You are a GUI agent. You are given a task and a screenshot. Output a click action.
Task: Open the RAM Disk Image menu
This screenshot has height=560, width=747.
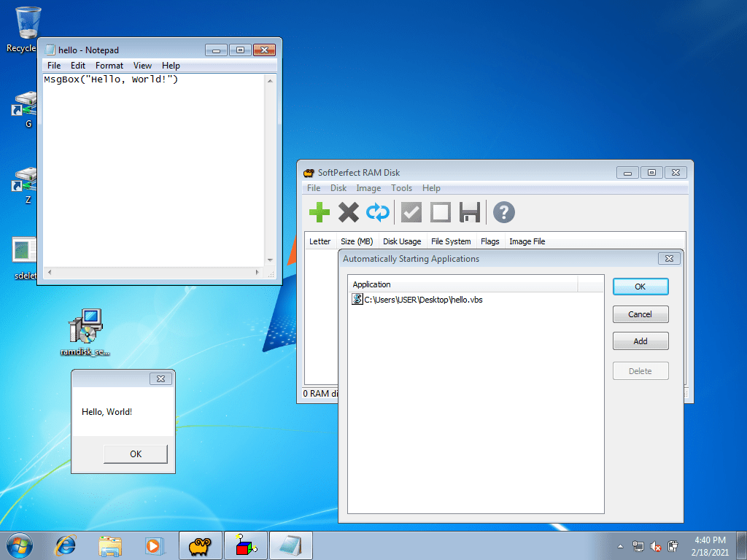[368, 188]
